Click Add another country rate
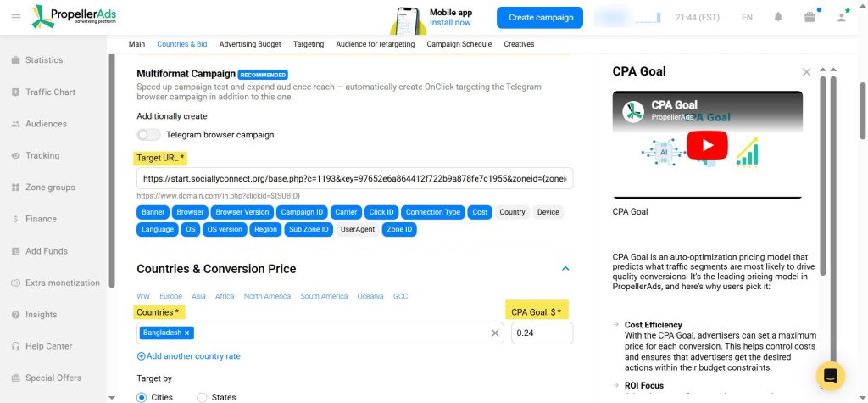The height and width of the screenshot is (403, 868). [x=189, y=356]
